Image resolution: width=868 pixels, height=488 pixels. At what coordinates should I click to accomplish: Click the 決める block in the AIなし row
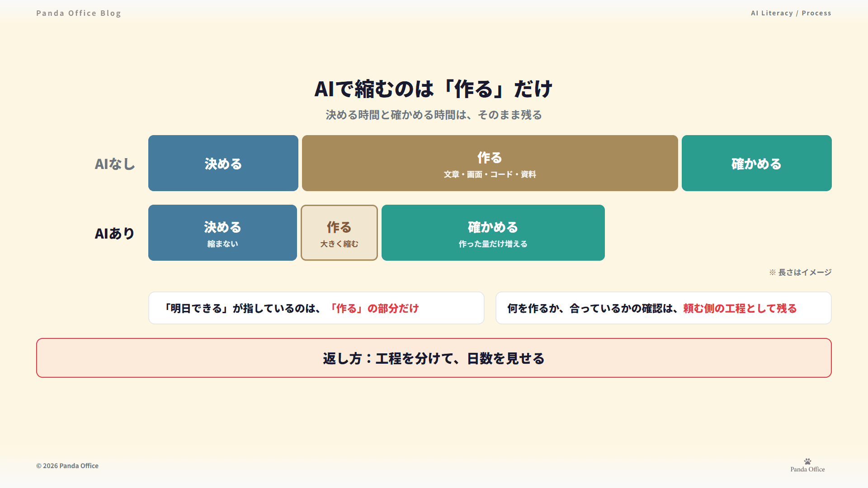pos(223,163)
